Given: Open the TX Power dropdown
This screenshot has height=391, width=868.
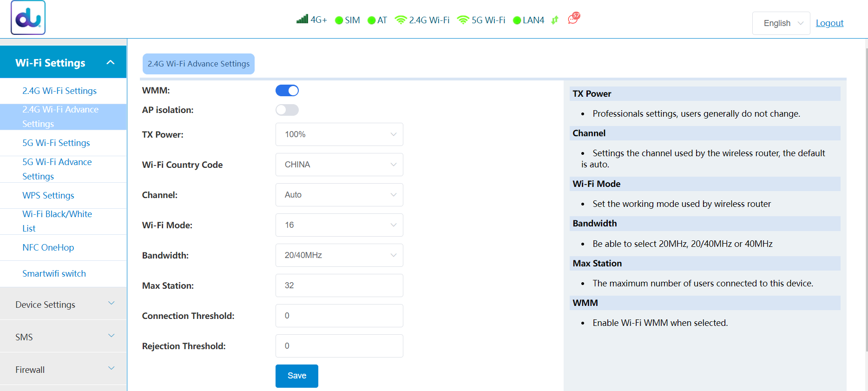Looking at the screenshot, I should click(339, 134).
